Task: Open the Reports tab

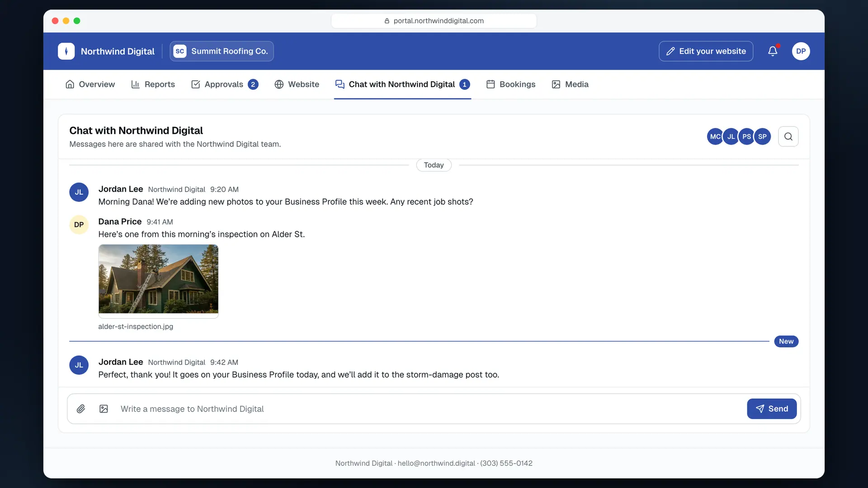Action: 153,84
